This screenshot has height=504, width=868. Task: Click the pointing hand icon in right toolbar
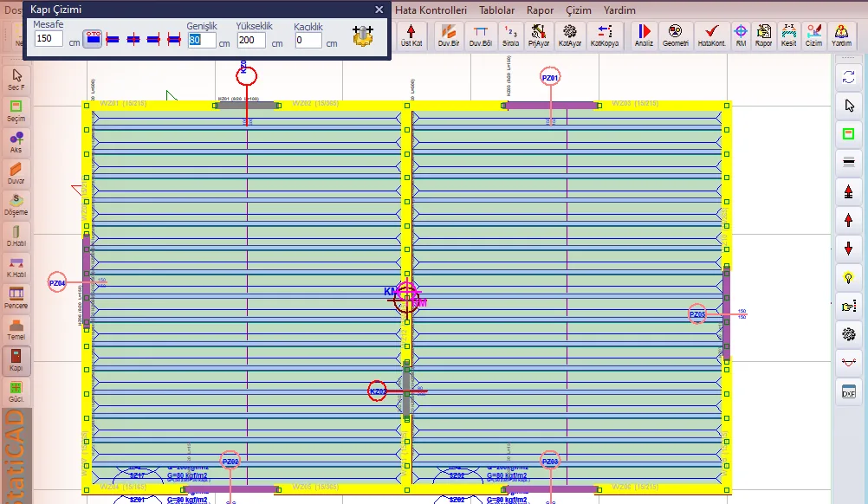[849, 306]
